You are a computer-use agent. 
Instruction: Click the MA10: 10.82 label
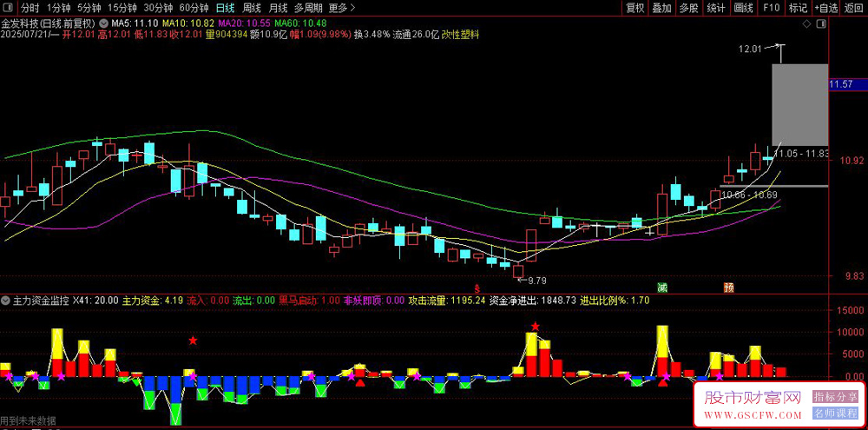coord(188,23)
